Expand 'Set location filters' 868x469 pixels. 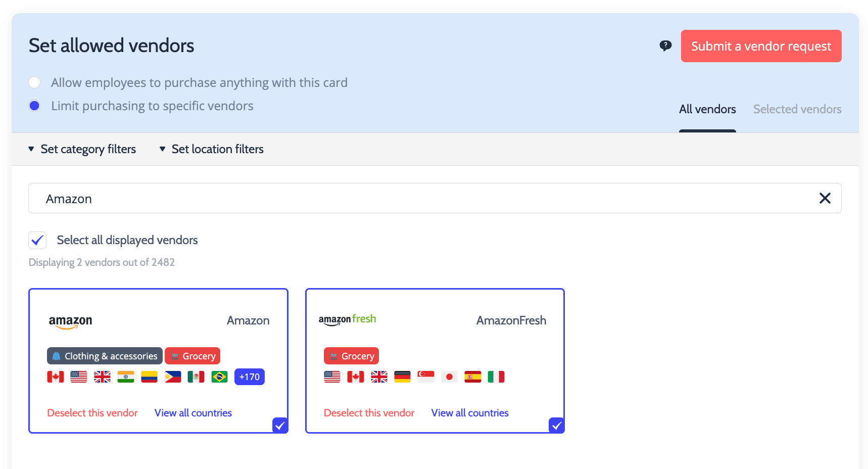pos(211,149)
